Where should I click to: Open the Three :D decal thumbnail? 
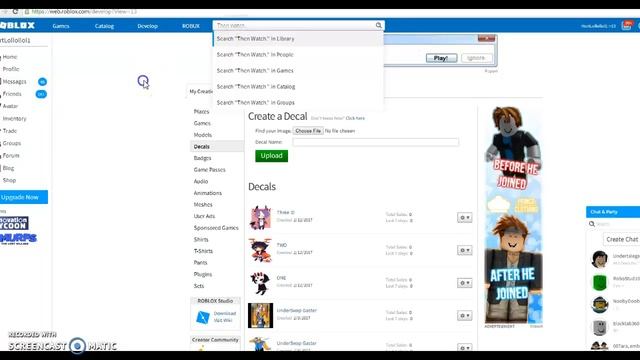click(x=260, y=218)
